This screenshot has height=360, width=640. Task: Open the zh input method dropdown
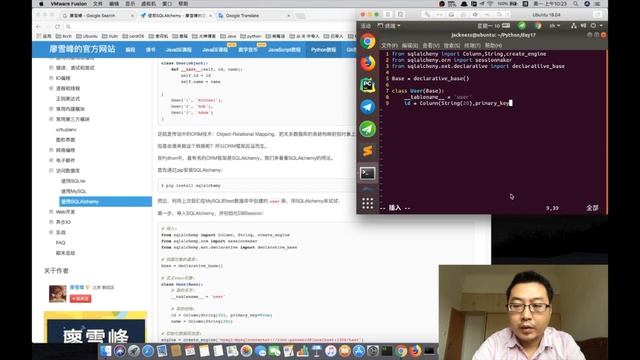tap(555, 26)
